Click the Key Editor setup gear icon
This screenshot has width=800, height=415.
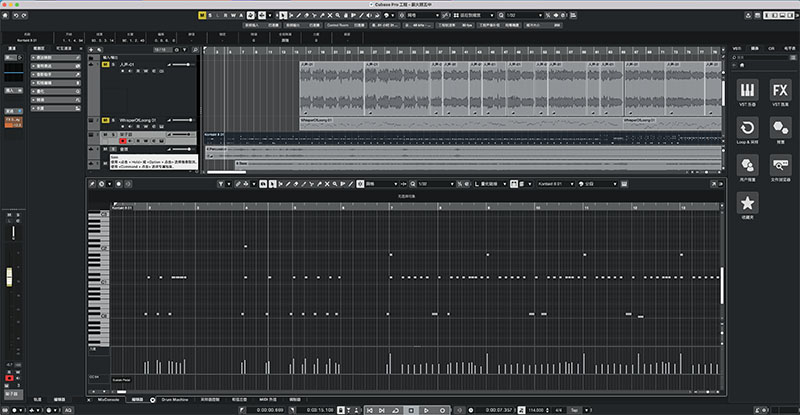101,184
